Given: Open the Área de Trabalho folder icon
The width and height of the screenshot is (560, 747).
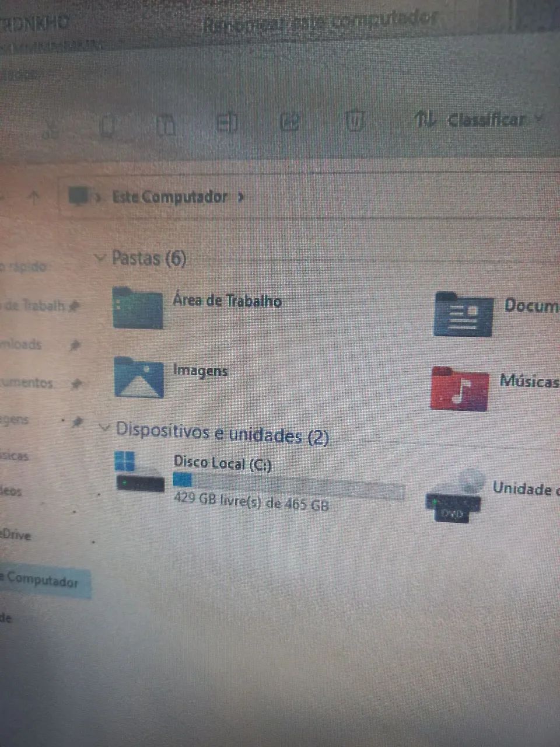Looking at the screenshot, I should click(138, 308).
